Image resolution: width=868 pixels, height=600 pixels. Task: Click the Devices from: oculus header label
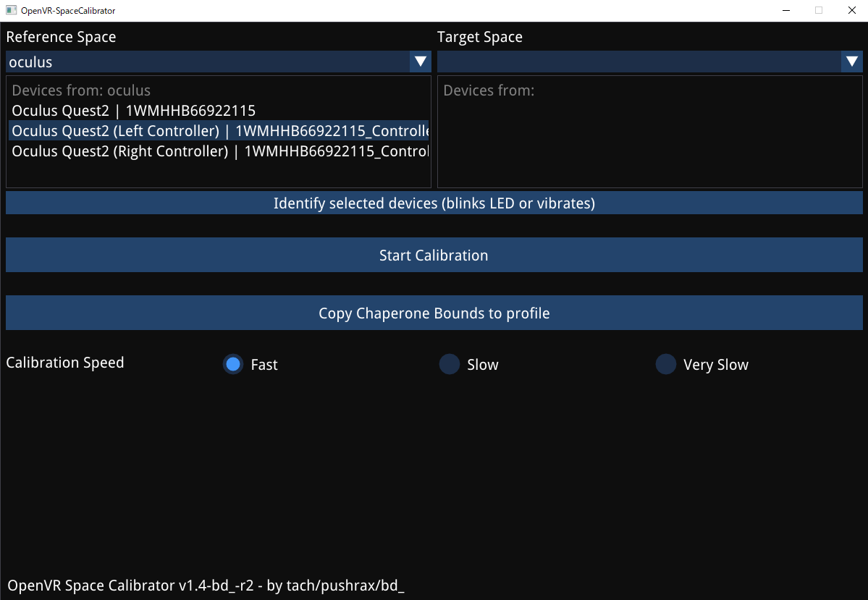(80, 90)
